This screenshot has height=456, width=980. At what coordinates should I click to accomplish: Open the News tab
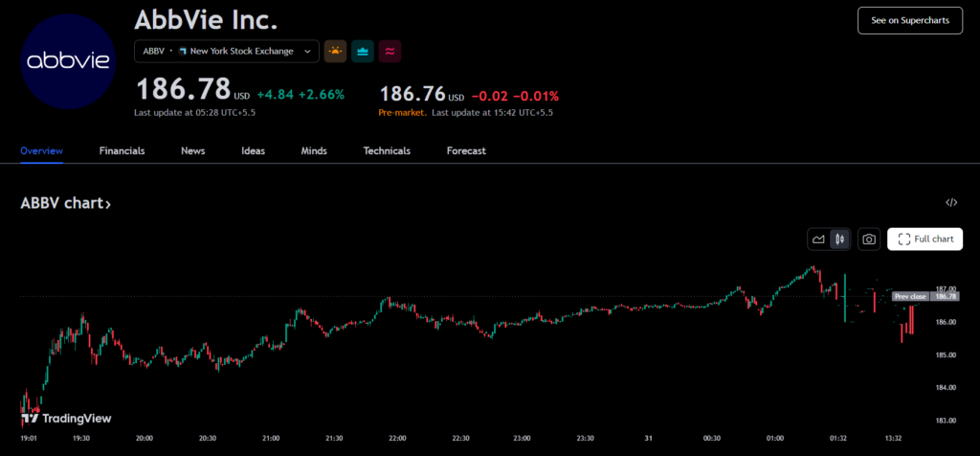193,150
